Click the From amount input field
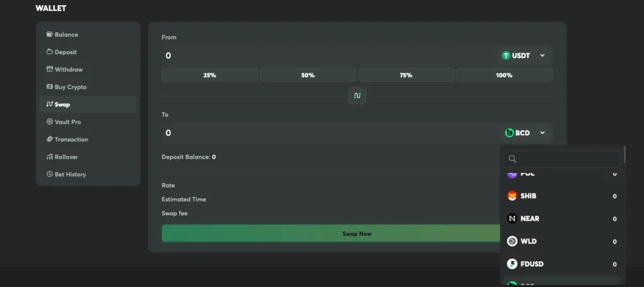The height and width of the screenshot is (287, 644). coord(328,55)
